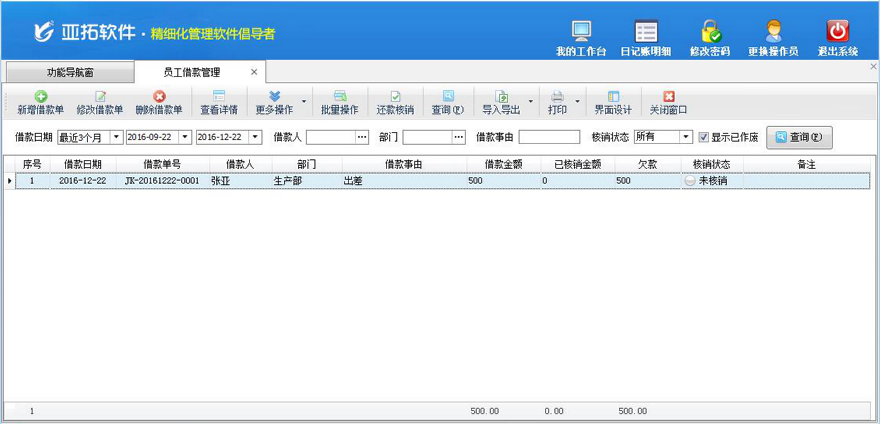Select the loan row JK-20161222-0001
Screen dimensions: 880x424
(161, 181)
